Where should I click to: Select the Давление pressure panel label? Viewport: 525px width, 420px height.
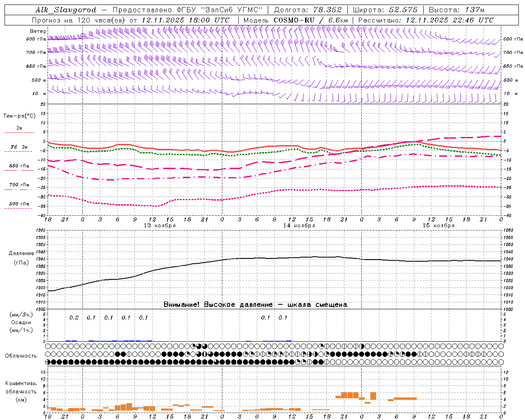coord(21,253)
